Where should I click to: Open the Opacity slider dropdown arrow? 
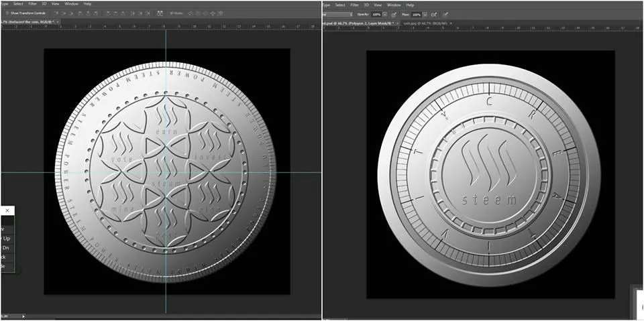pyautogui.click(x=385, y=14)
